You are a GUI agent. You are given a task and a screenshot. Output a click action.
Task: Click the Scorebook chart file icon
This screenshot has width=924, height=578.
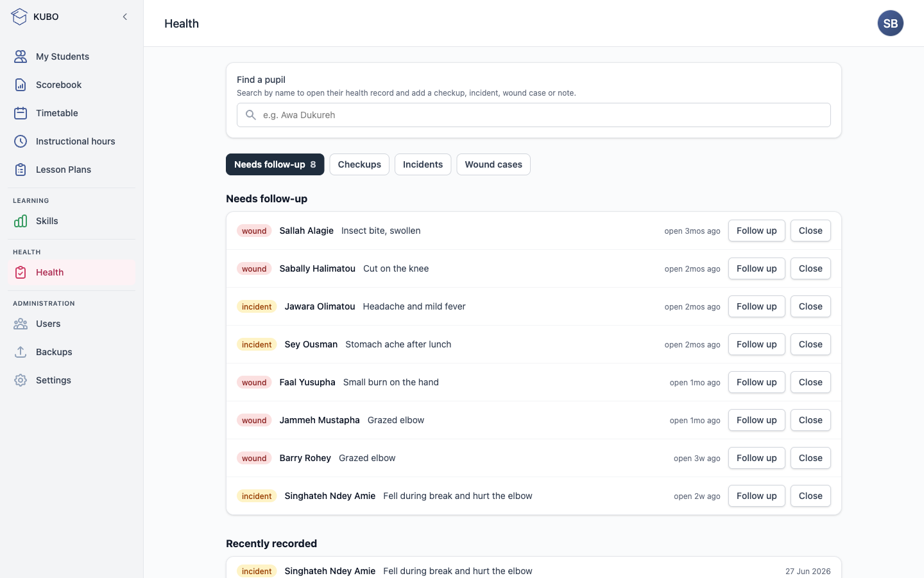(x=21, y=85)
